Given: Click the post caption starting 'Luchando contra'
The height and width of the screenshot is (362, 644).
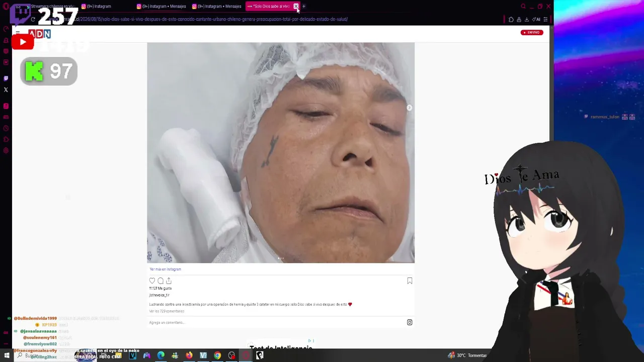Looking at the screenshot, I should [251, 305].
